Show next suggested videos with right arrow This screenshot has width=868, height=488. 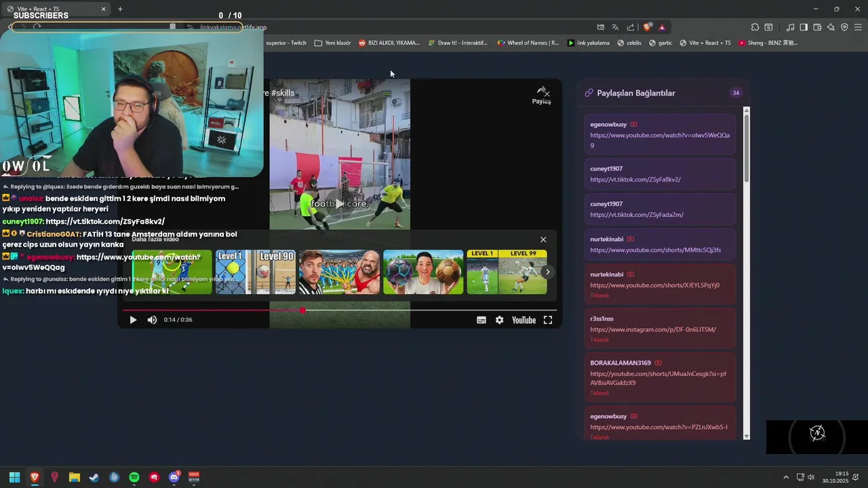pos(548,272)
